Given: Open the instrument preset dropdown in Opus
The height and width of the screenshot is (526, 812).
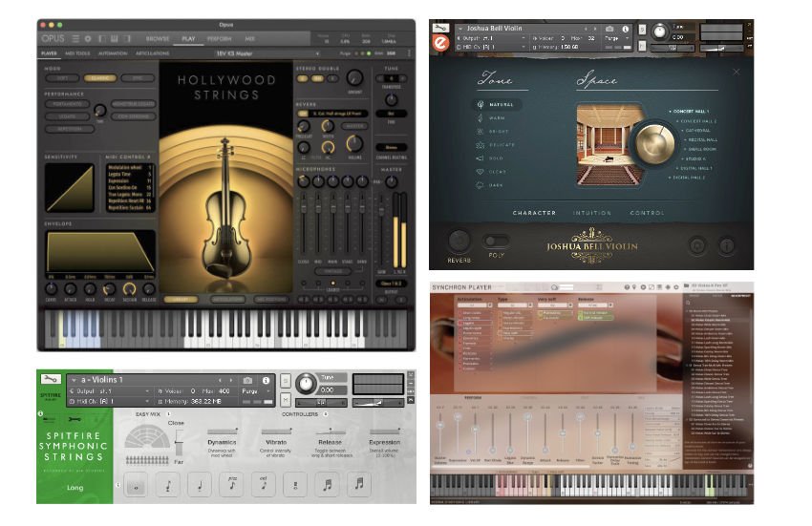Looking at the screenshot, I should coord(267,53).
